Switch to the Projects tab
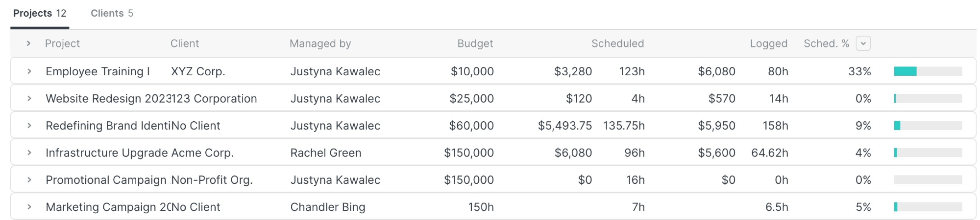The height and width of the screenshot is (220, 980). point(39,14)
